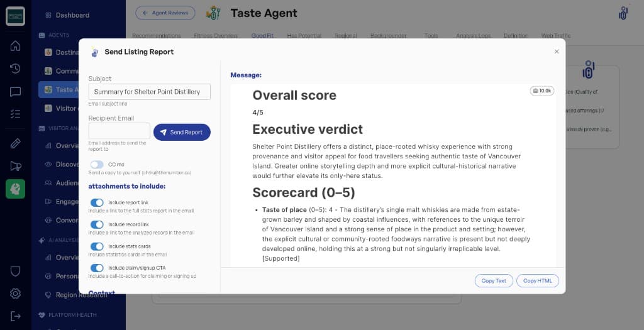644x330 pixels.
Task: Click the Scorecard (0–5) heading
Action: 304,192
